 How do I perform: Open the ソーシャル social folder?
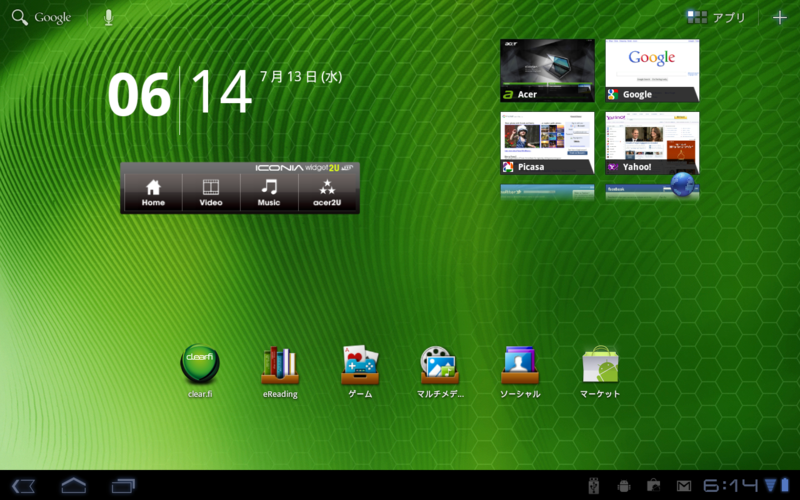pyautogui.click(x=520, y=371)
